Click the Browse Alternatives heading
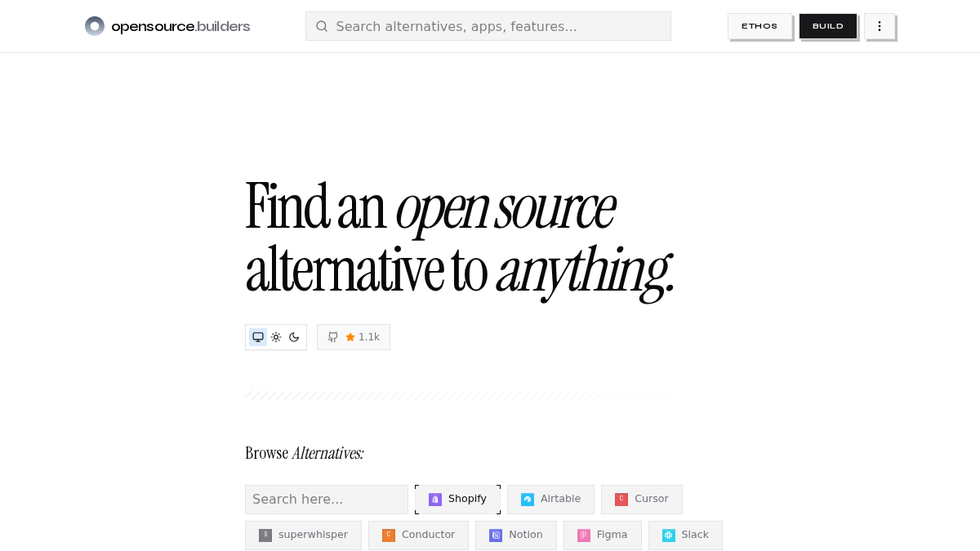The width and height of the screenshot is (980, 551). point(305,453)
